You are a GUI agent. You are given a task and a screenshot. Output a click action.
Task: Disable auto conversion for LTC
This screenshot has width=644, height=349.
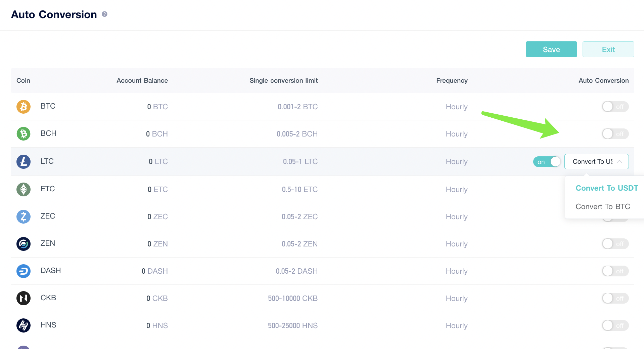click(x=547, y=162)
